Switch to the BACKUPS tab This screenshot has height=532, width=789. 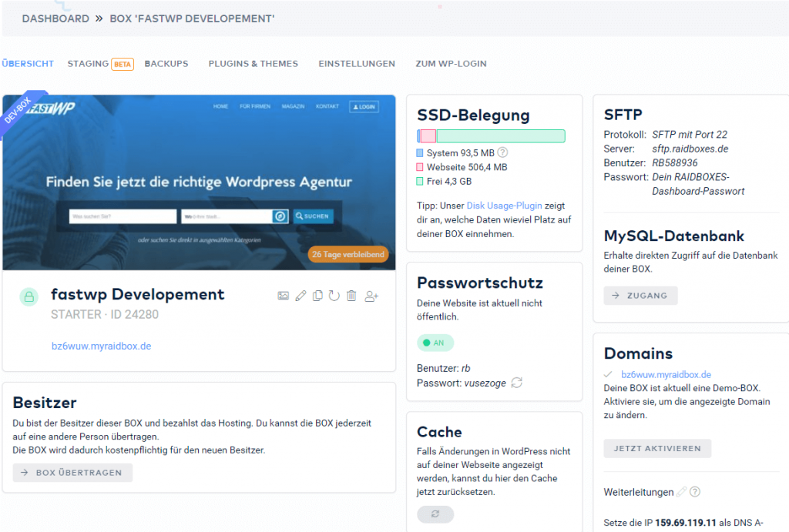click(166, 64)
